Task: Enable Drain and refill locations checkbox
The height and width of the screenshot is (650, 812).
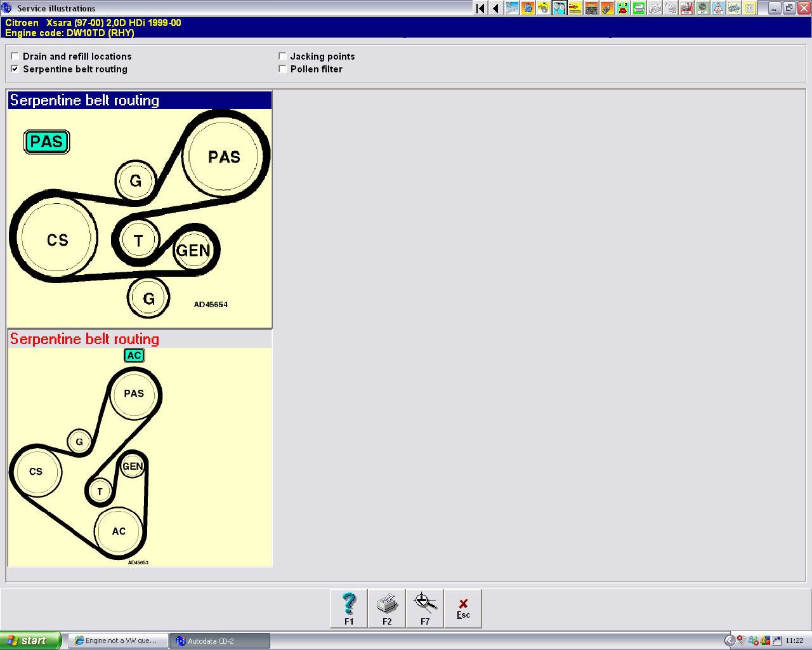Action: click(x=15, y=56)
